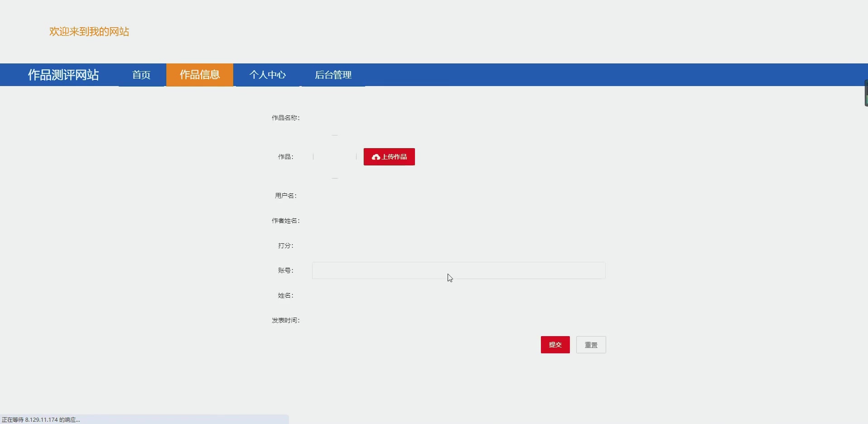Click the 作品 image upload placeholder
This screenshot has width=868, height=424.
pyautogui.click(x=335, y=157)
